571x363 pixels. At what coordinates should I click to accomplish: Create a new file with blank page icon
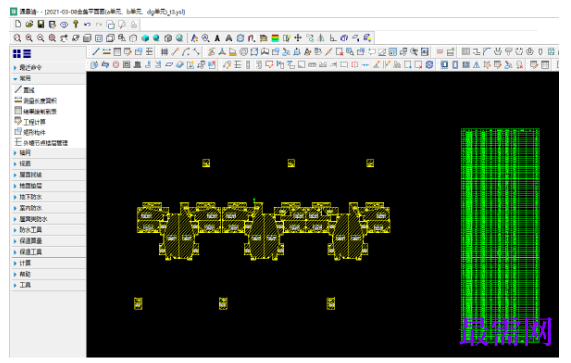pyautogui.click(x=18, y=24)
